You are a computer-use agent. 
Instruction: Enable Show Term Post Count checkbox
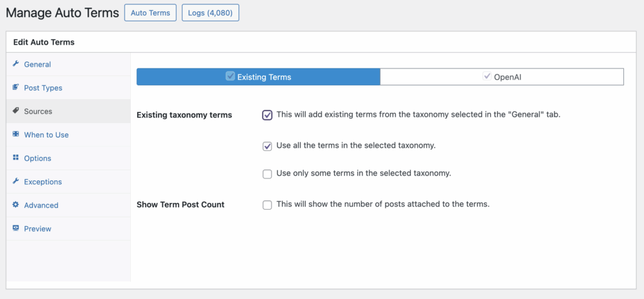[267, 205]
